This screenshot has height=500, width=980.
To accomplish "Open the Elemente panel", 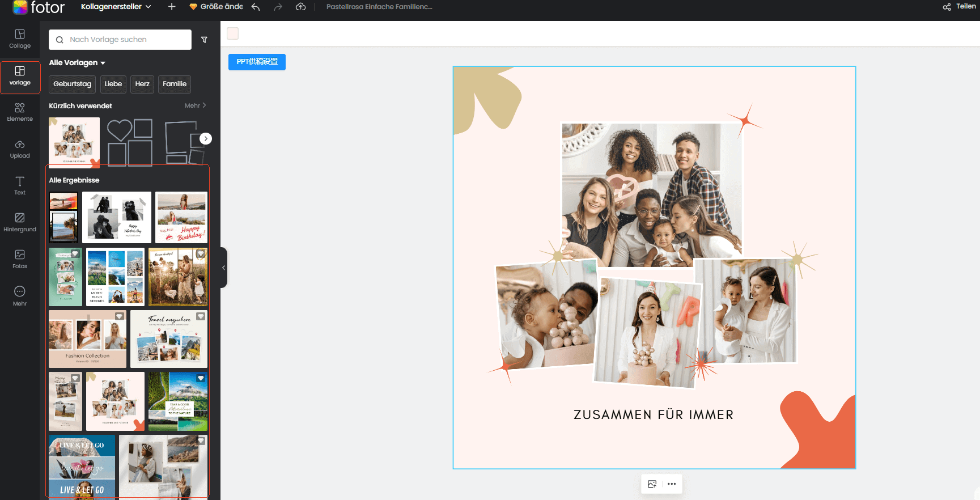I will click(20, 112).
